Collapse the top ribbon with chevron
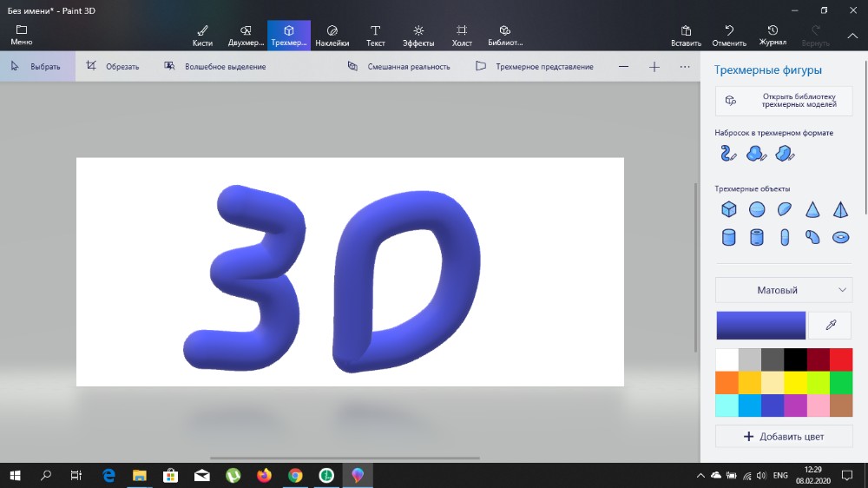This screenshot has height=488, width=868. 852,36
